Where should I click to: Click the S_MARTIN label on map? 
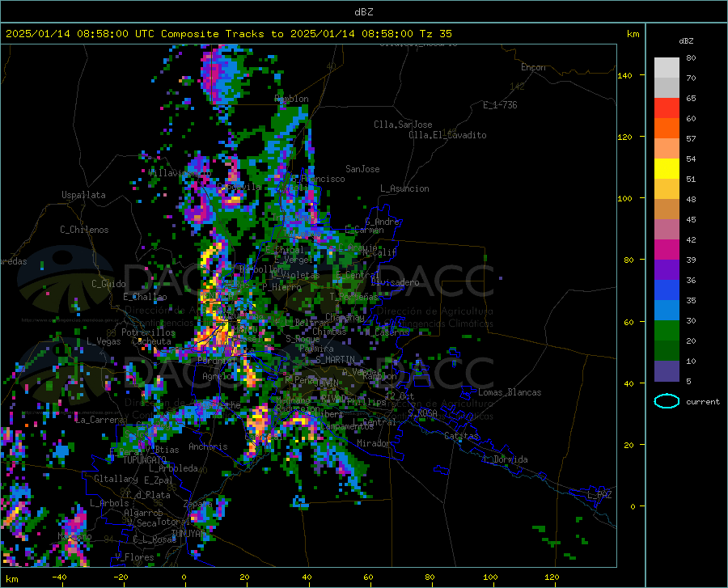(335, 360)
